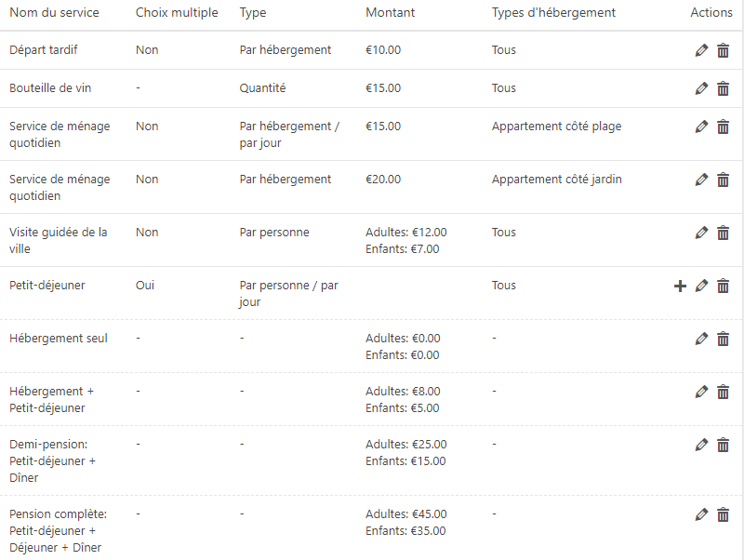Edit the Départ tardif service
744x560 pixels.
coord(701,50)
